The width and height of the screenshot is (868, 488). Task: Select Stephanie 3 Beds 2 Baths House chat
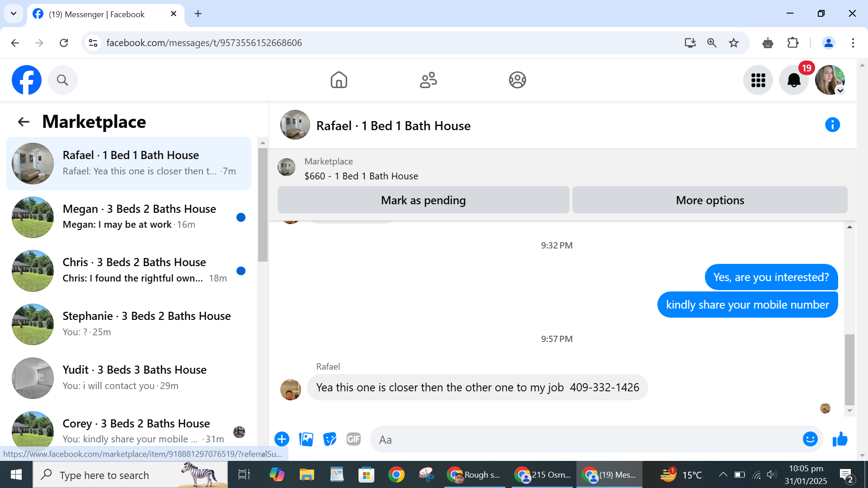click(x=129, y=324)
